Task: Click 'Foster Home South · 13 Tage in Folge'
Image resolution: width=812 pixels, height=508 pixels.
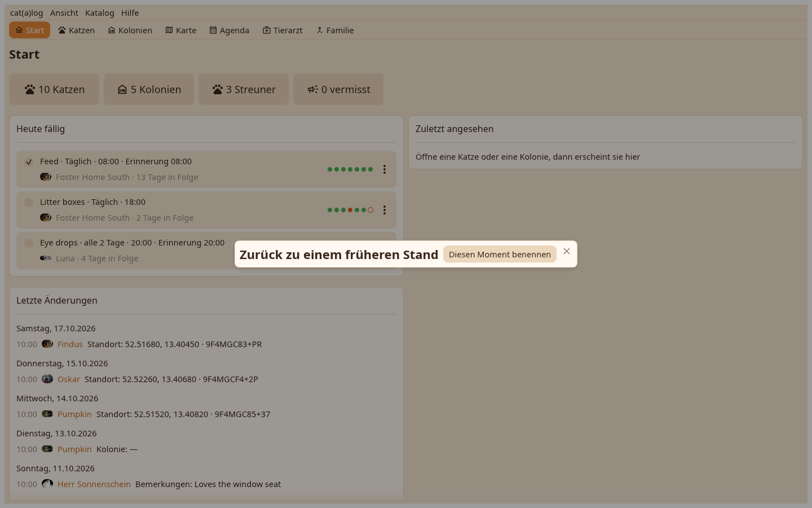Action: point(127,177)
